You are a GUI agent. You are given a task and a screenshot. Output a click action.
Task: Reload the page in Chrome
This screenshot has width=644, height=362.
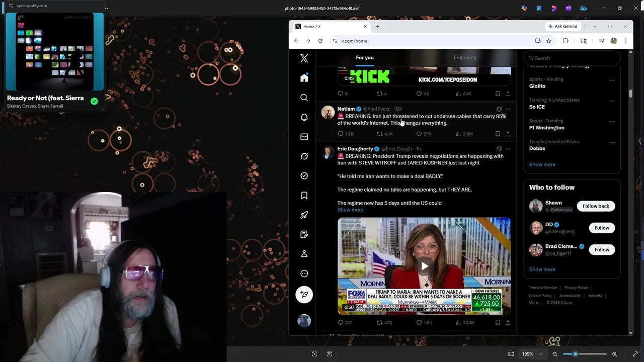pos(320,41)
